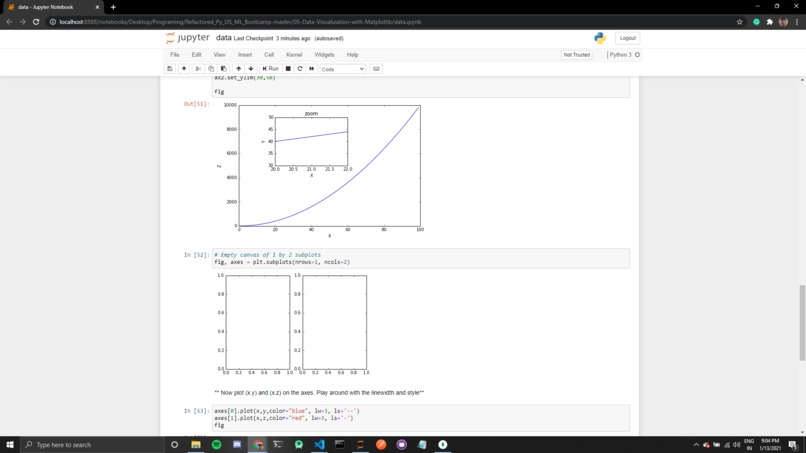The image size is (806, 453).
Task: Click the left empty subplot
Action: pyautogui.click(x=258, y=322)
